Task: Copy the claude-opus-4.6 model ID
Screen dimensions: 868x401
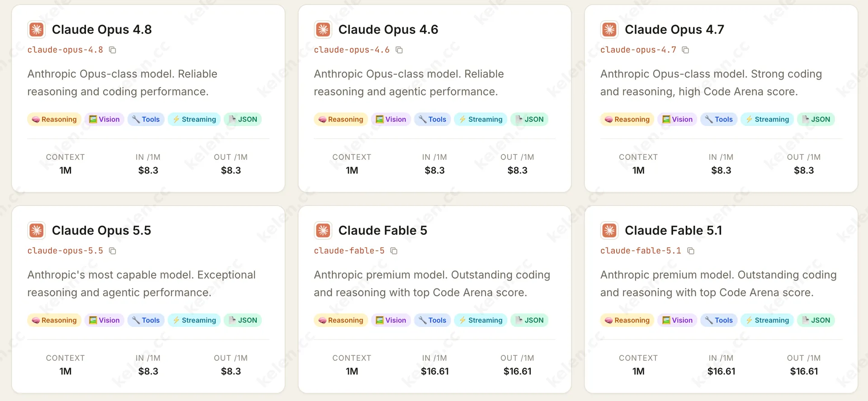Action: [x=399, y=50]
